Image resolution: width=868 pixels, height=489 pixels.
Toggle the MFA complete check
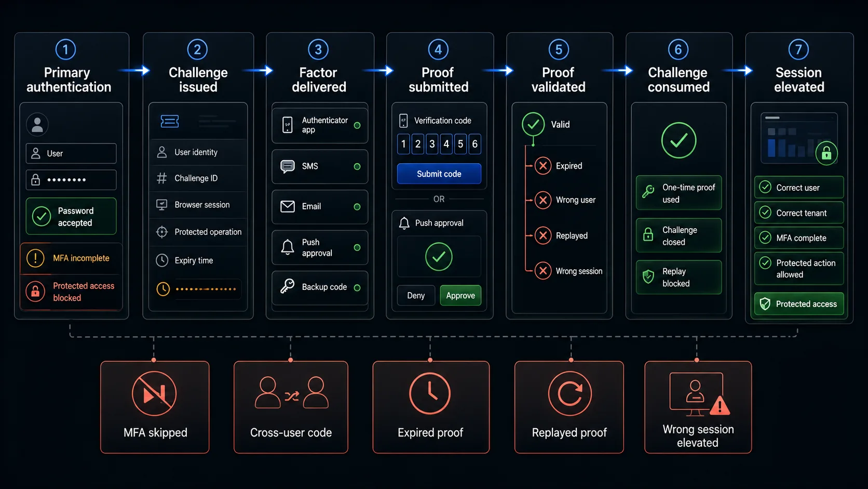point(765,237)
